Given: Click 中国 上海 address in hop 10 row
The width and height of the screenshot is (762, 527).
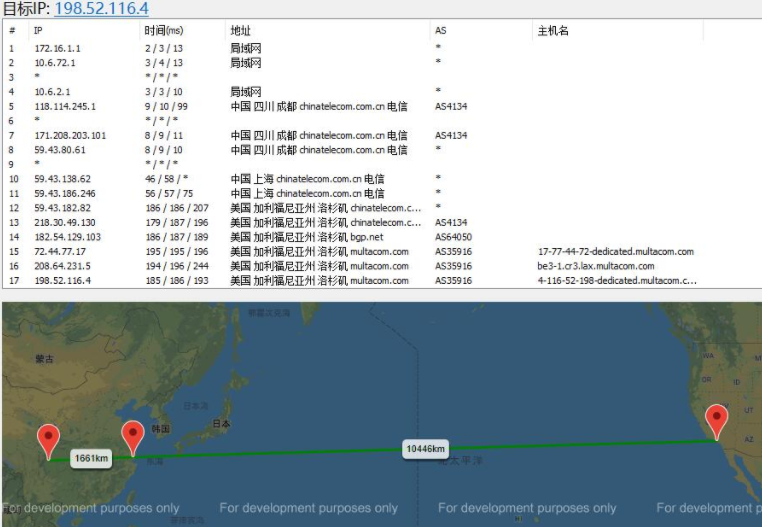Looking at the screenshot, I should point(307,179).
